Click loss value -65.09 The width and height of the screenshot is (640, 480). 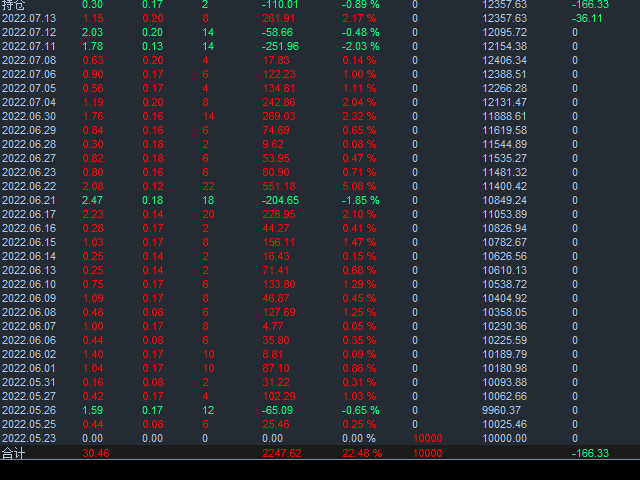277,410
